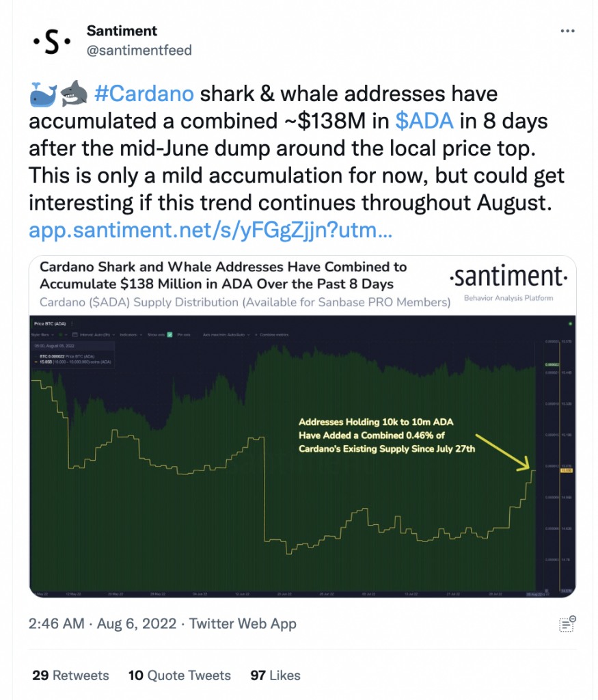598x700 pixels.
Task: Open the tweet analytics icon beside the timestamp
Action: [567, 623]
